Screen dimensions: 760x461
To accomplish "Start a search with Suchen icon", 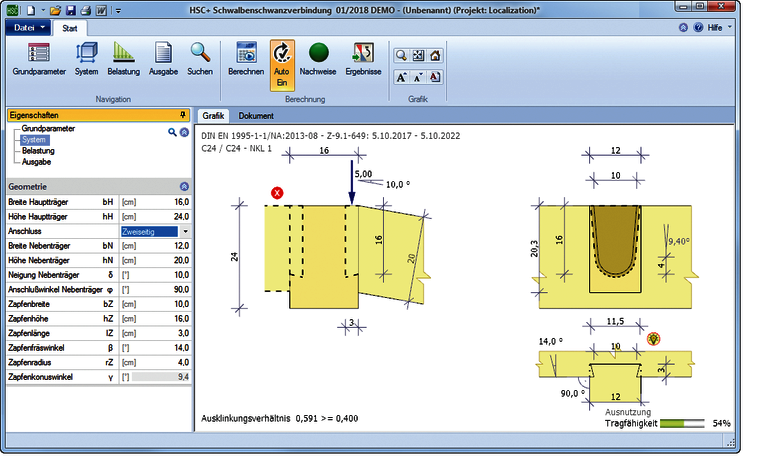I will 200,59.
